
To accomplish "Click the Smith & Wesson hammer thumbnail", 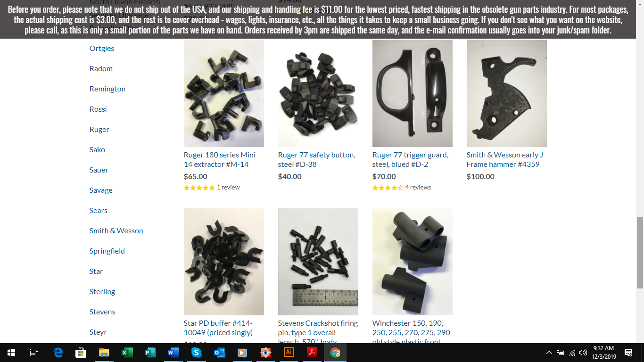I will [507, 93].
